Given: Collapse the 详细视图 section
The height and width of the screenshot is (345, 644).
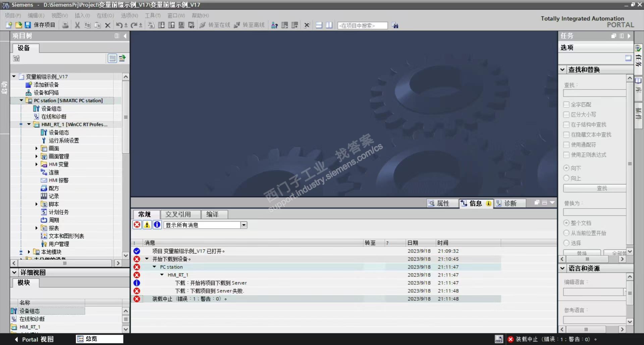Looking at the screenshot, I should point(14,272).
